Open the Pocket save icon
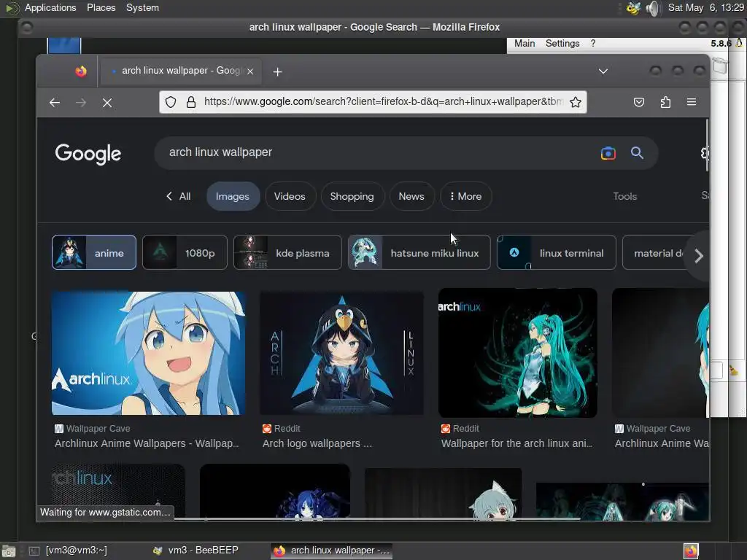 coord(639,102)
